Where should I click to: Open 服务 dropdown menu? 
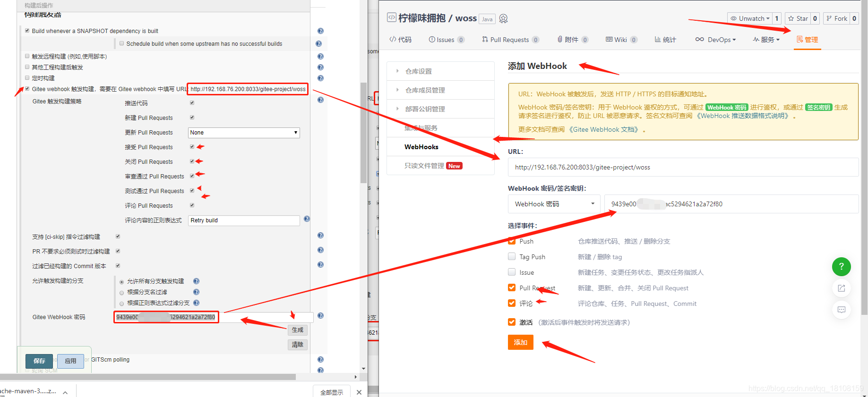tap(766, 40)
